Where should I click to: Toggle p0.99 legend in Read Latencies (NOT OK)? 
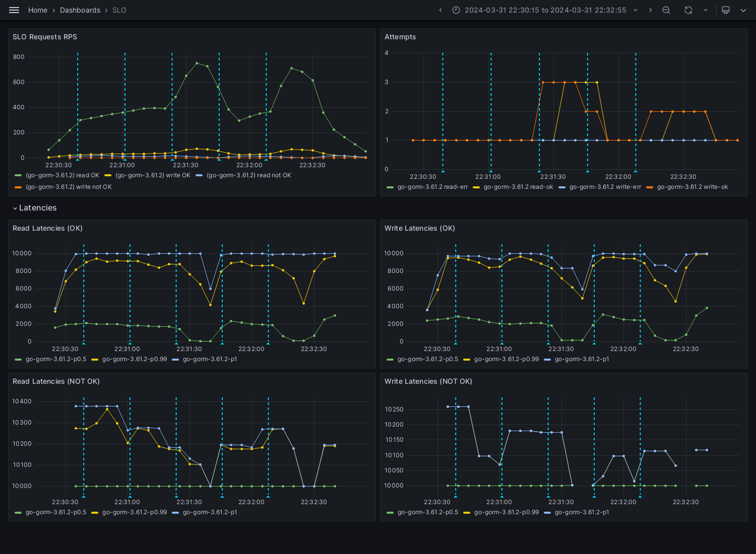135,512
